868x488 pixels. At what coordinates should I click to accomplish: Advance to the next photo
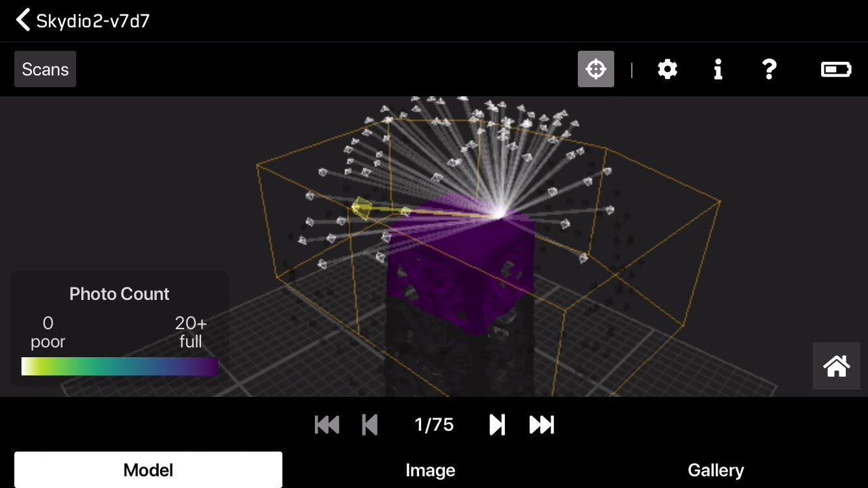point(496,424)
